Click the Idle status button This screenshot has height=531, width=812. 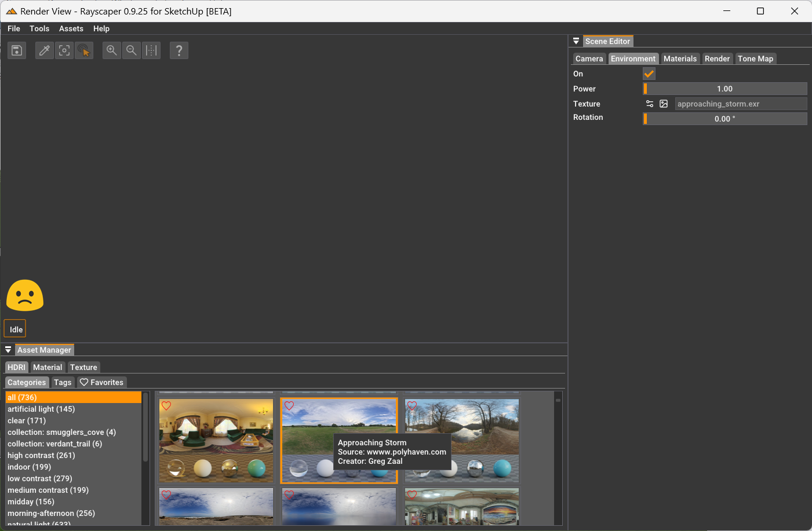point(16,329)
